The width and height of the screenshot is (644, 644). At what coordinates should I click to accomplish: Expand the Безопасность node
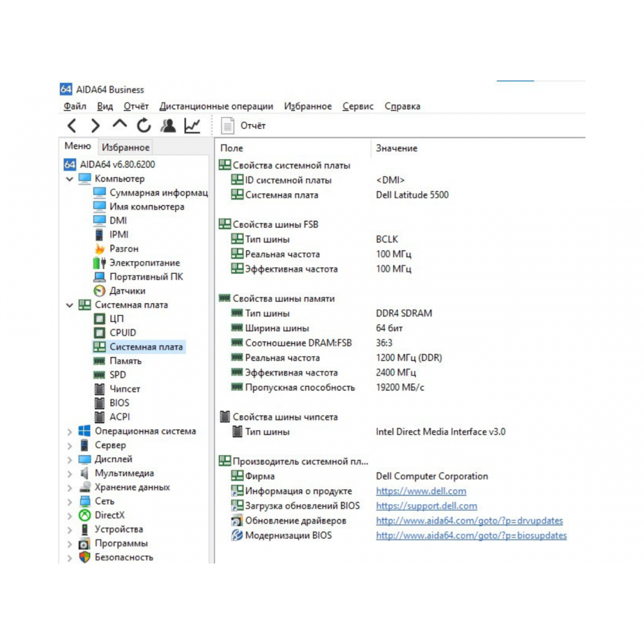[70, 557]
